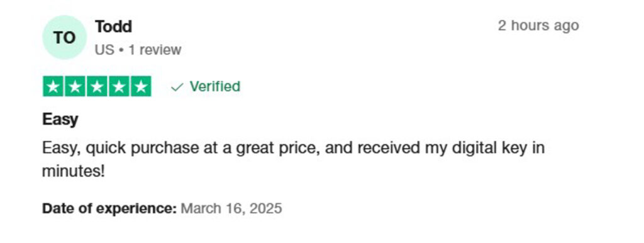This screenshot has width=644, height=243.
Task: Click the 1 review count text
Action: pos(155,50)
